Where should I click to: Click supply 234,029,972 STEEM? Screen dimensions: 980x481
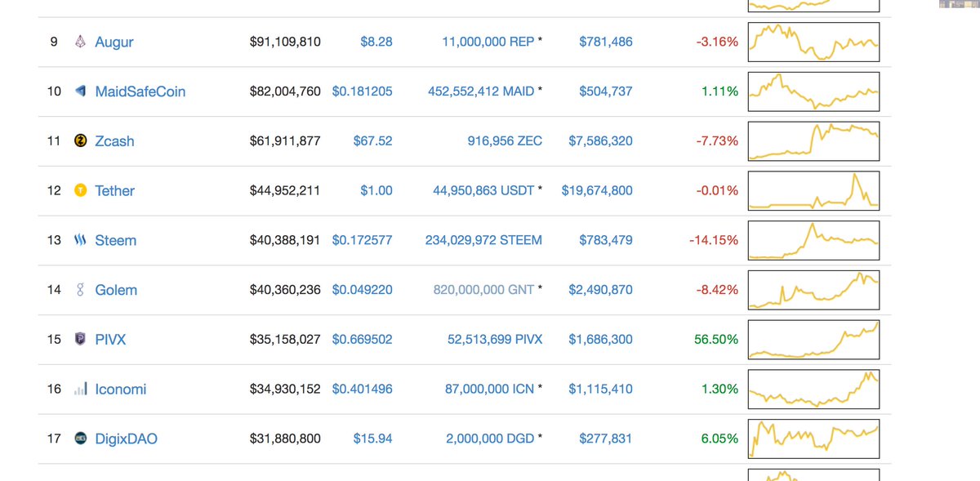tap(483, 240)
